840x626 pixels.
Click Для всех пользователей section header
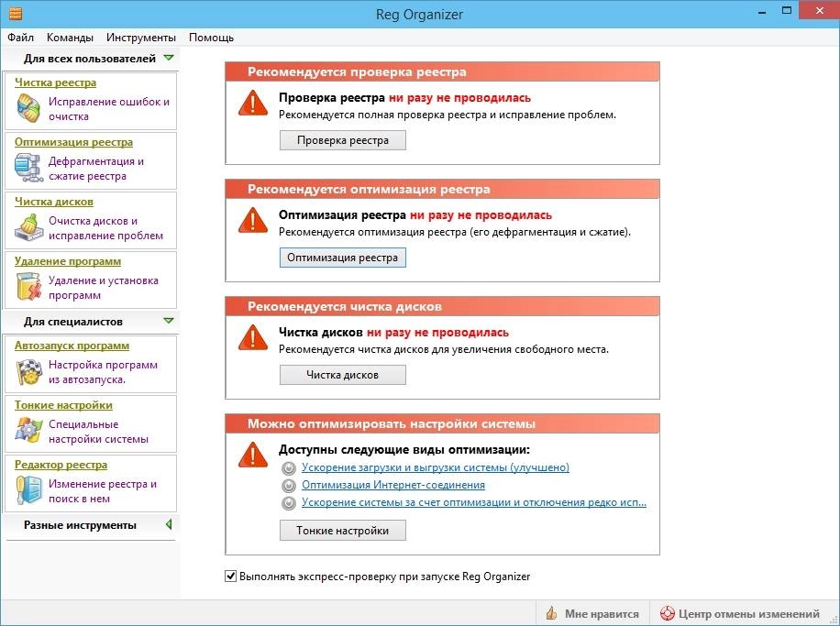pos(90,59)
